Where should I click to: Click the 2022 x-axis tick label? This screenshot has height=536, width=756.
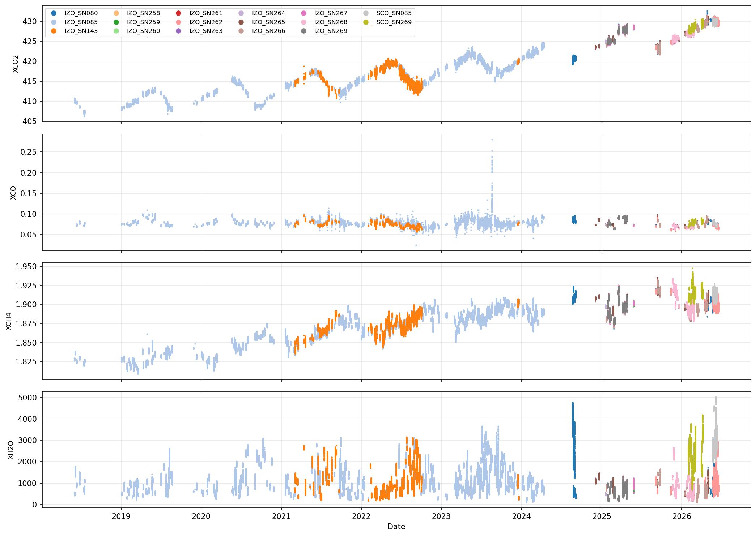361,516
